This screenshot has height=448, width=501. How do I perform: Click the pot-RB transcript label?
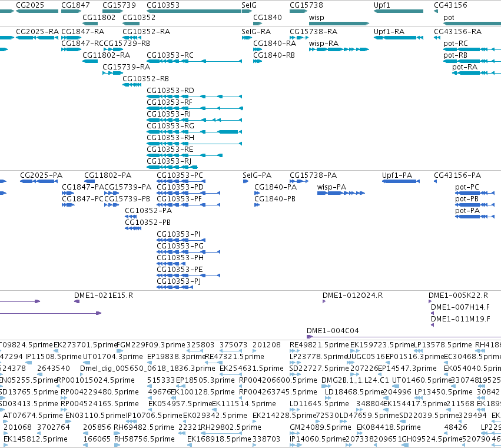(455, 55)
